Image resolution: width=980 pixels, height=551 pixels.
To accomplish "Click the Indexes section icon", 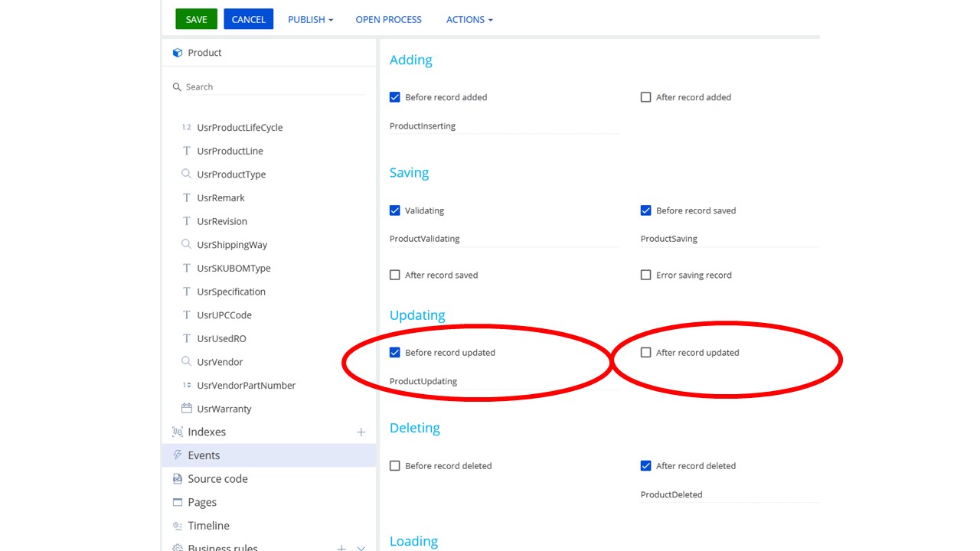I will point(178,432).
